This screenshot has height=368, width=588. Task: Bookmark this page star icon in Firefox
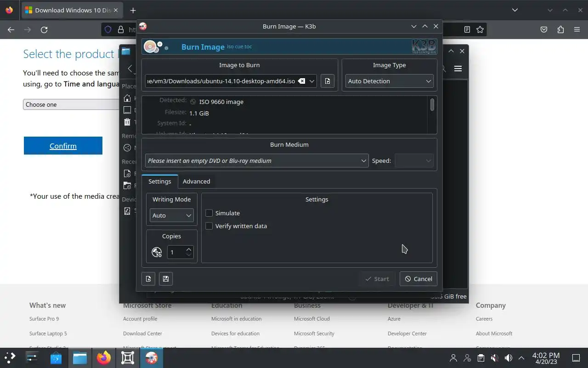[x=480, y=29]
